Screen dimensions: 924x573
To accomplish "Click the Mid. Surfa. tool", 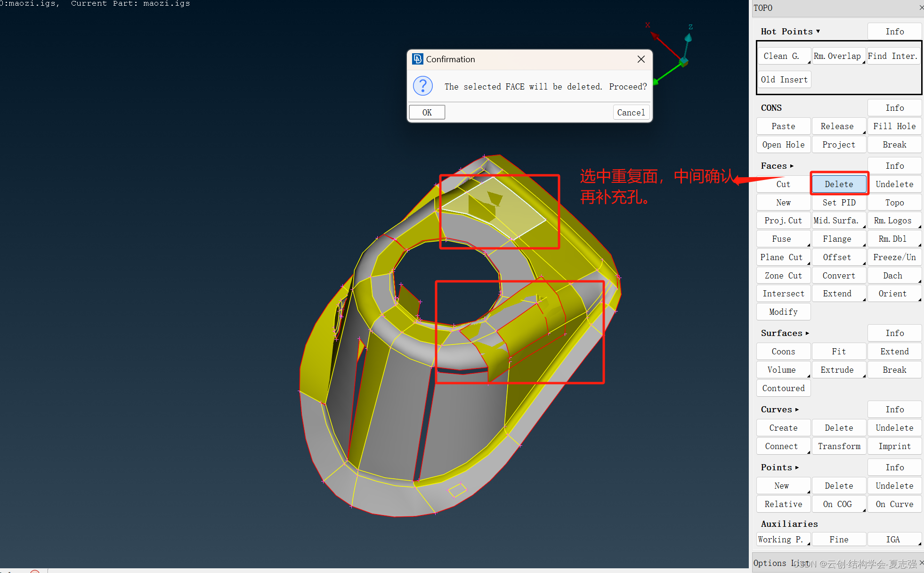I will [837, 221].
